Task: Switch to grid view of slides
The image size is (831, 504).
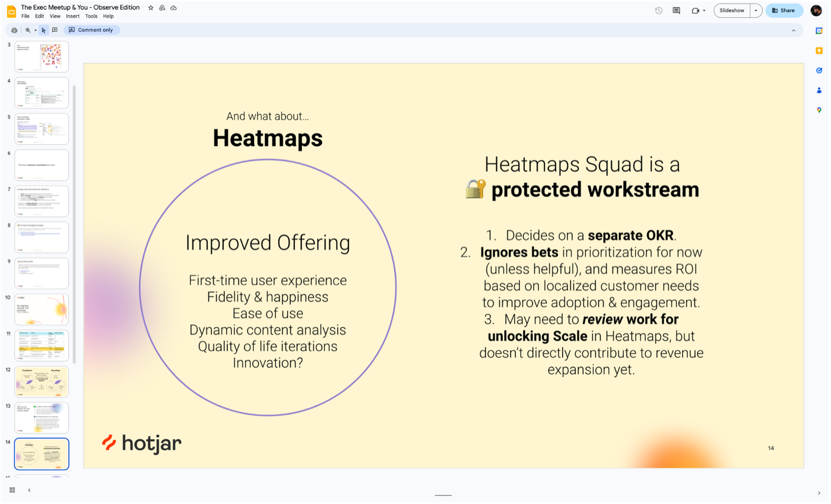Action: coord(12,490)
